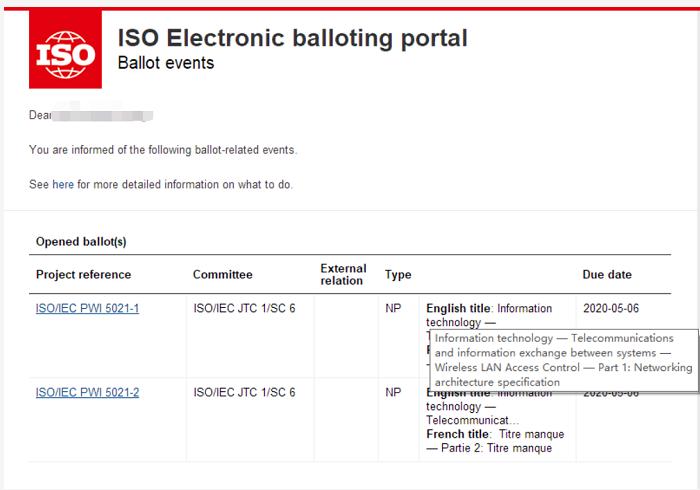
Task: Open the 'here' detailed information link
Action: [x=63, y=184]
